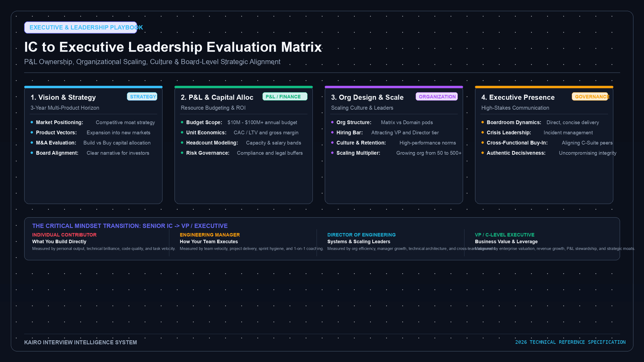Click the 'Culture & Retention:' label
Viewport: 644px width, 362px height.
tap(361, 143)
